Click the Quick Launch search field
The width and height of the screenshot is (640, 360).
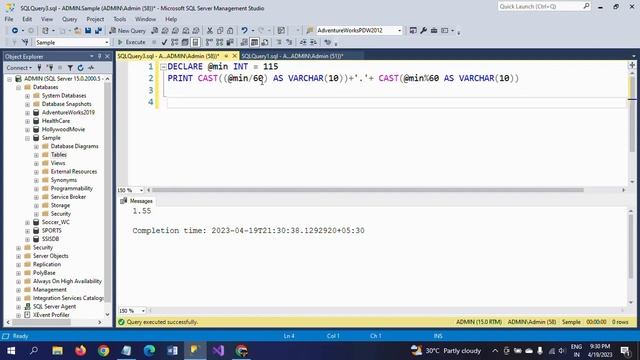pos(544,7)
